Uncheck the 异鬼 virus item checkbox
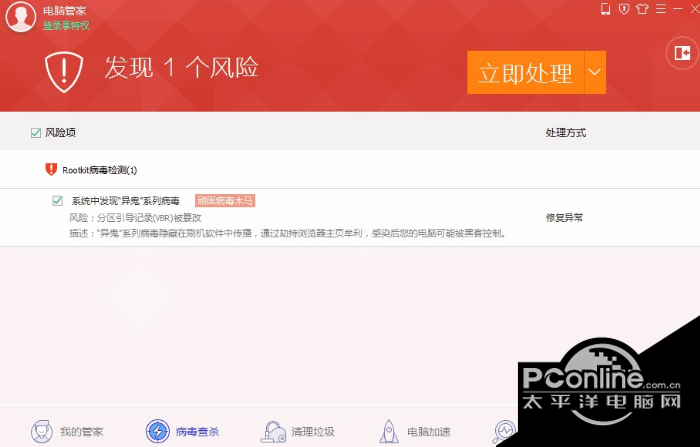The width and height of the screenshot is (700, 447). pyautogui.click(x=57, y=201)
